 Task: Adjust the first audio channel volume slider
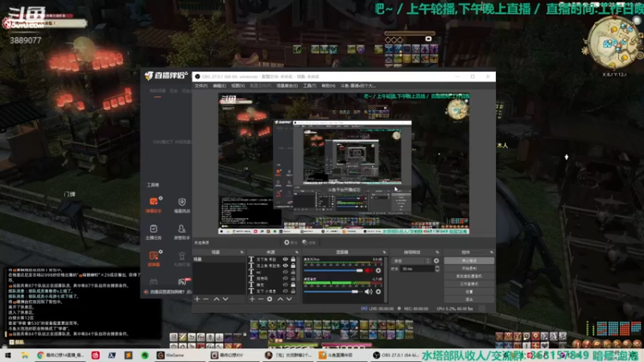pos(333,270)
